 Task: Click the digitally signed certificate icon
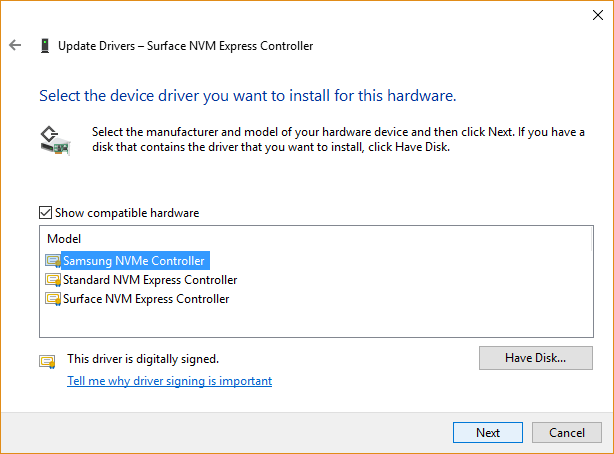pos(47,360)
